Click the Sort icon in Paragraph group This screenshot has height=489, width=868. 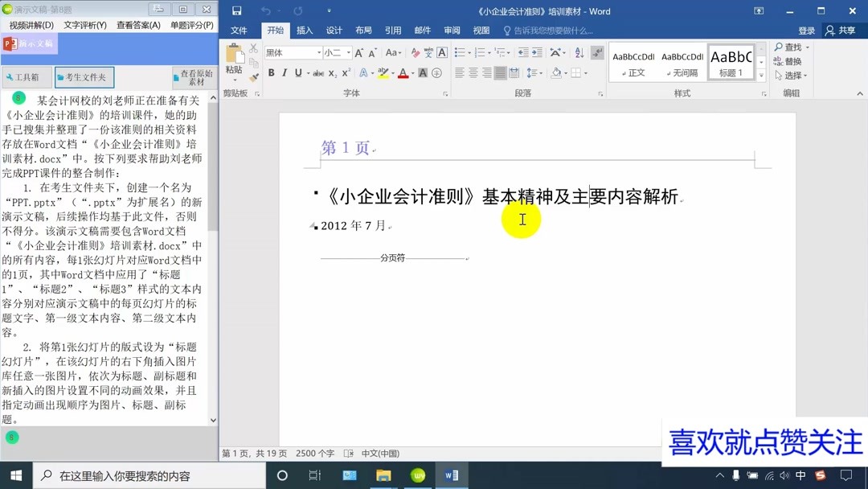(x=579, y=53)
